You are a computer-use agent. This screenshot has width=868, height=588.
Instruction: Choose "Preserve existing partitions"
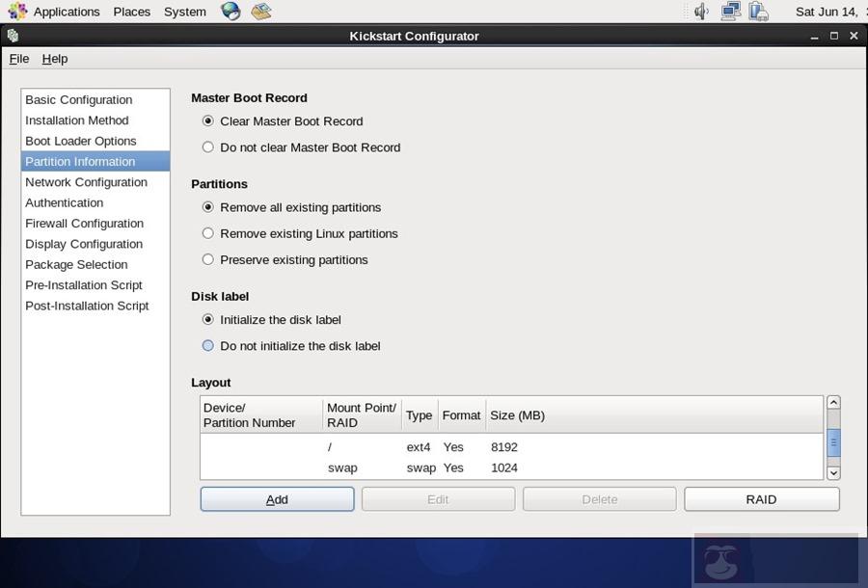click(207, 259)
